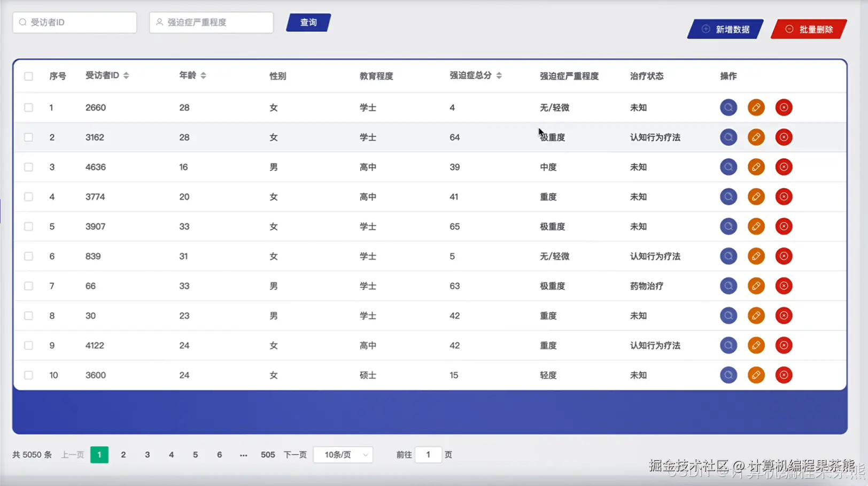View details for respondent 4122

click(x=728, y=345)
